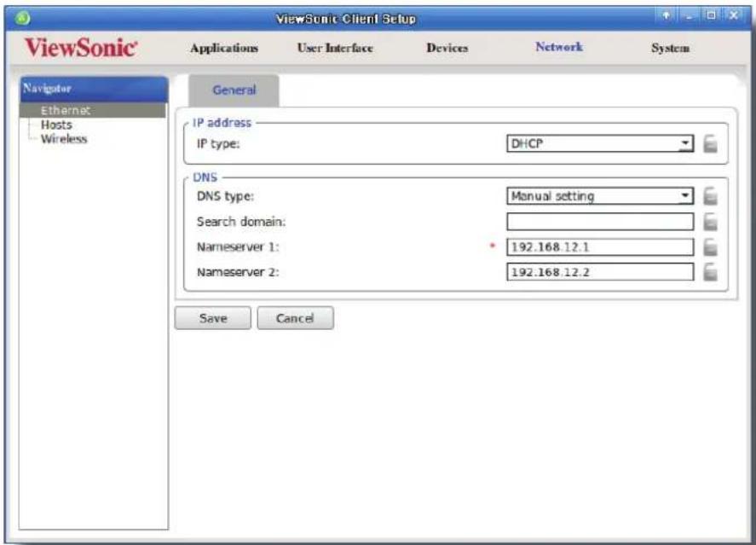Click the 'IP type:' label
The image size is (756, 545).
(218, 144)
